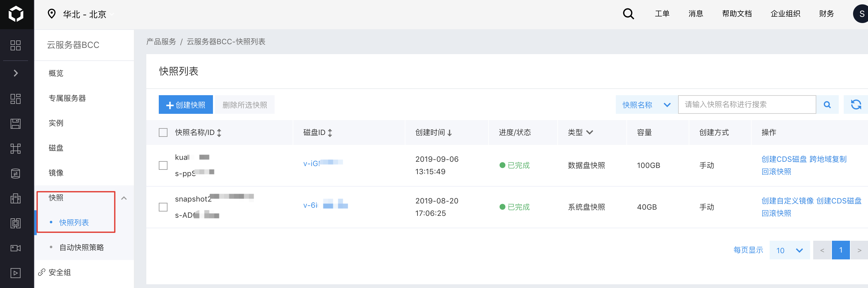Click the 删除所选快照 button

point(245,105)
